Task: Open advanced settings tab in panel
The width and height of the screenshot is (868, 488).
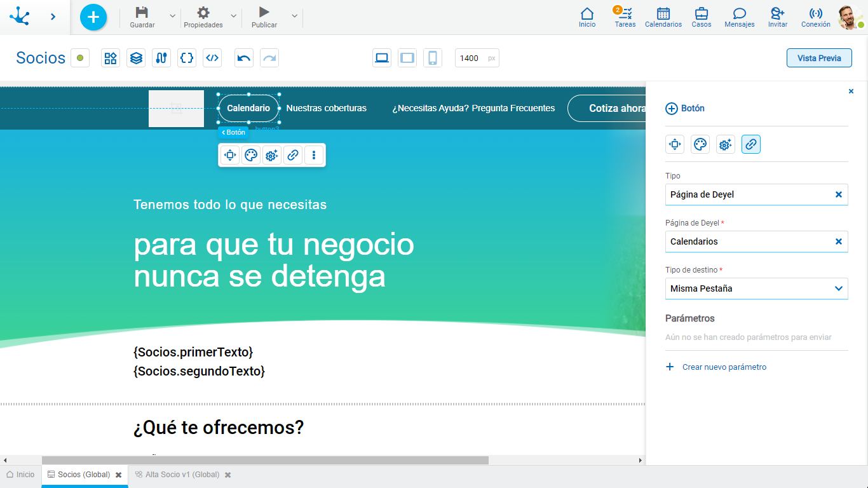Action: click(726, 145)
